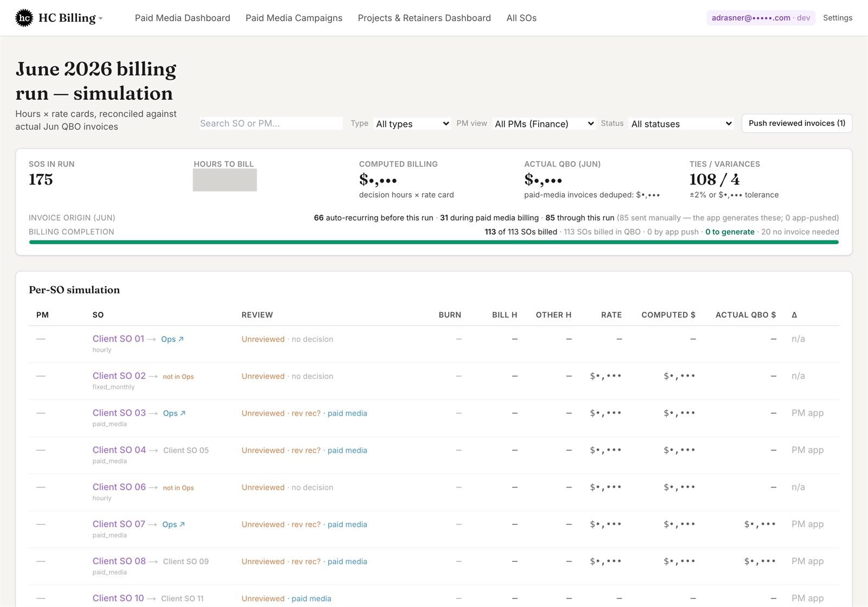Click paid media tag in Client SO 08 row
868x607 pixels.
point(347,561)
